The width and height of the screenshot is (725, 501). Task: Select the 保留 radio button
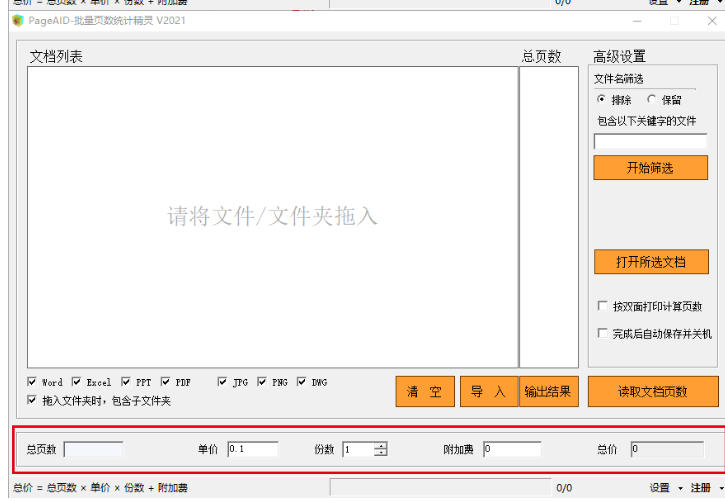[x=651, y=99]
